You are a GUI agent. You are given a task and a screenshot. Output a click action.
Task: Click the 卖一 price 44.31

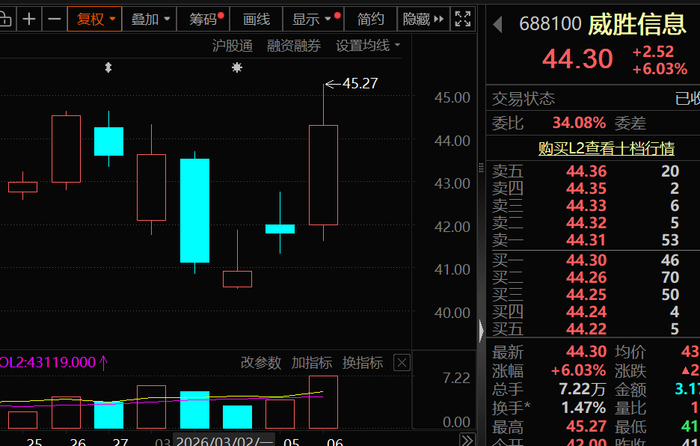tap(586, 240)
